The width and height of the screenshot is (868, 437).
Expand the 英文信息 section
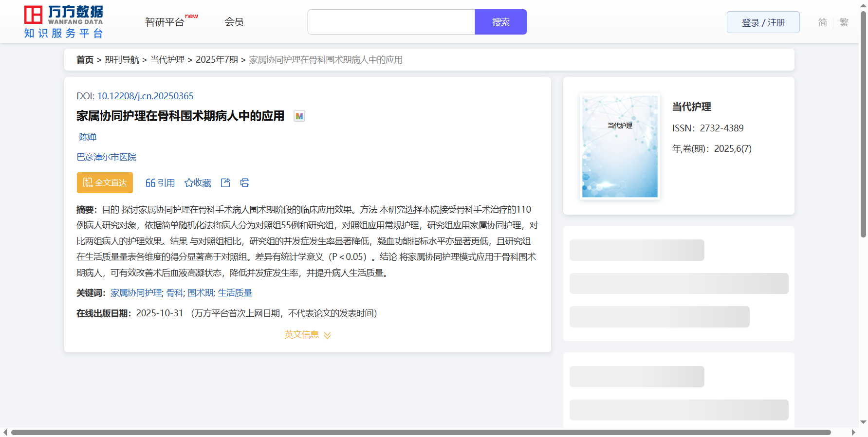pos(307,335)
